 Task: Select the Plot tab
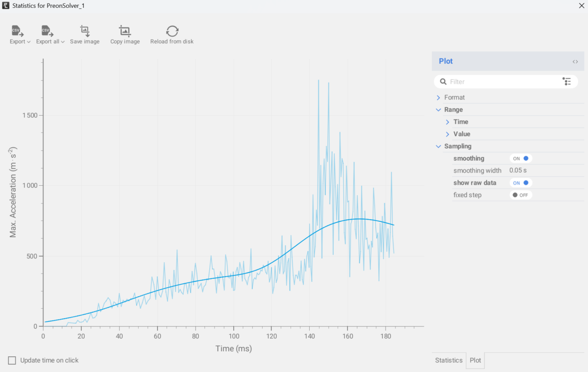(475, 360)
